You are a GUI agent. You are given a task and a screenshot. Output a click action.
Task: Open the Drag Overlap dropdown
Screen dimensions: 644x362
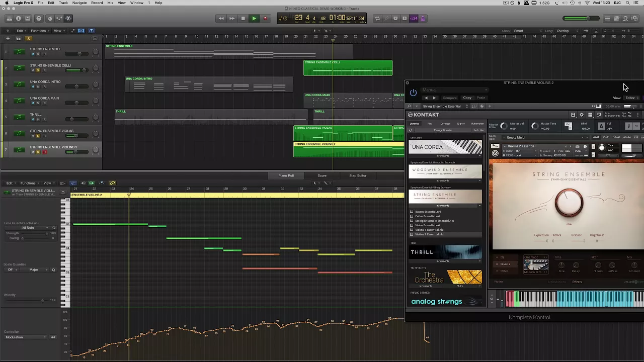pyautogui.click(x=566, y=31)
